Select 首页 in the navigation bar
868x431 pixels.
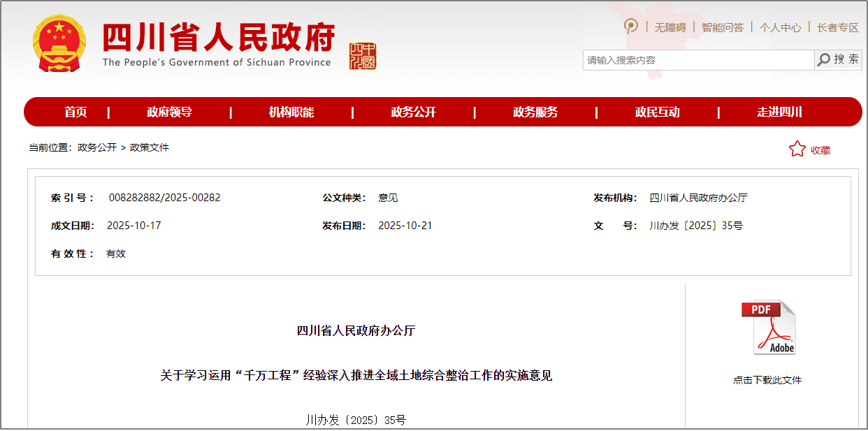(x=75, y=112)
